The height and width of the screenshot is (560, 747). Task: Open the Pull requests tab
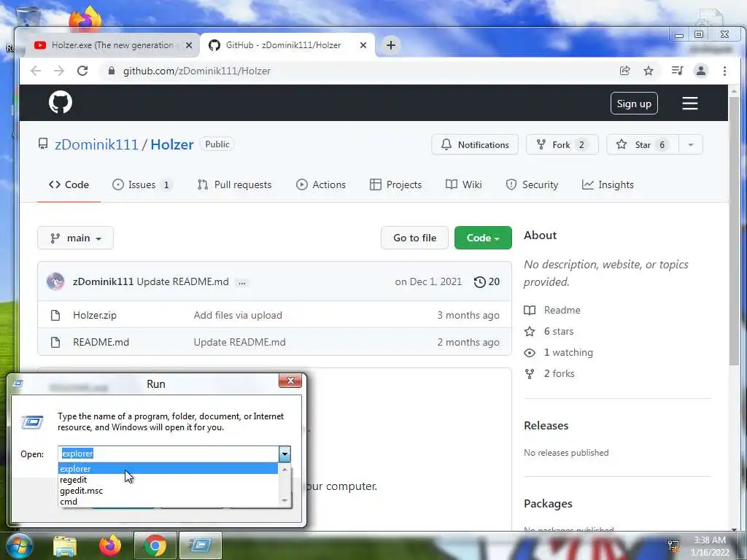(234, 184)
